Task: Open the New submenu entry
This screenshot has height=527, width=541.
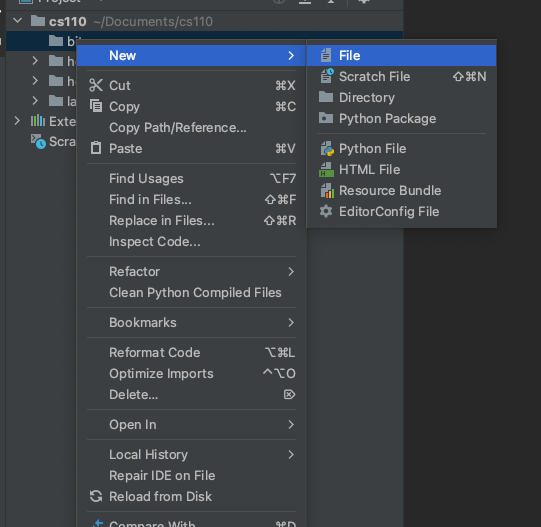Action: point(191,56)
